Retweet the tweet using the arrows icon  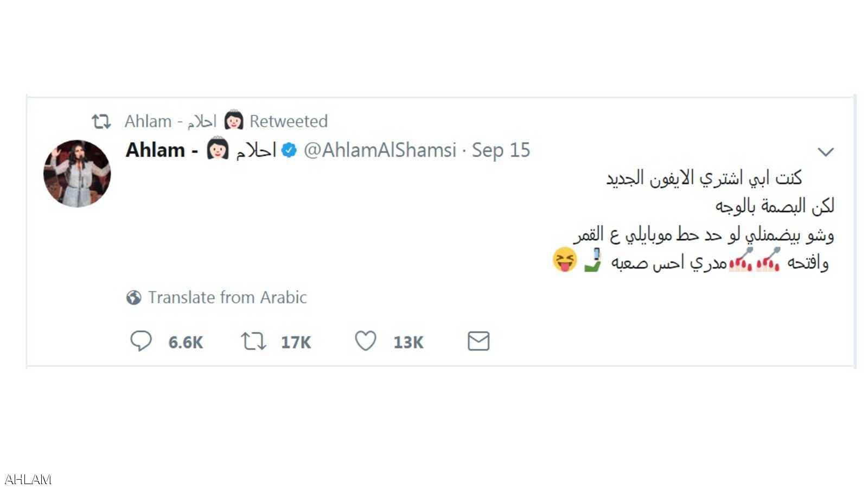pos(253,341)
